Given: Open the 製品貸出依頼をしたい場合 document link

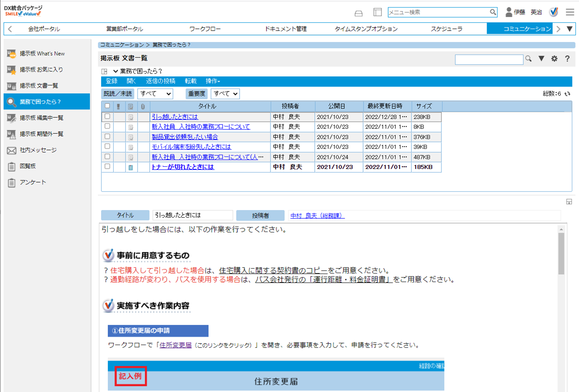Looking at the screenshot, I should [185, 137].
